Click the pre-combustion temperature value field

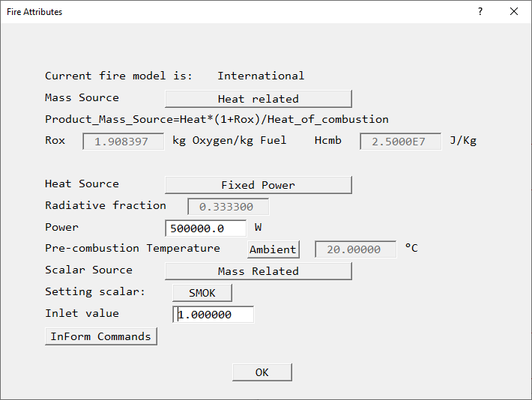coord(355,249)
